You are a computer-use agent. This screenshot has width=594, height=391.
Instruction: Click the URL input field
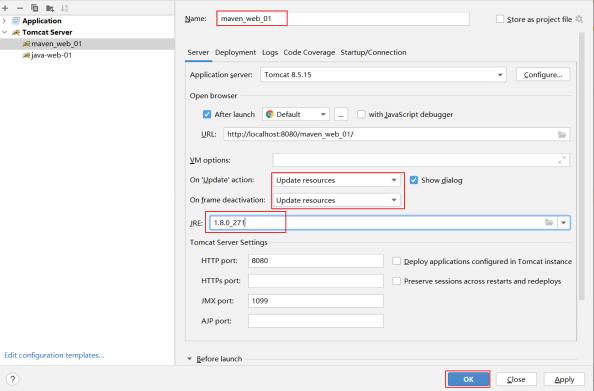[396, 135]
